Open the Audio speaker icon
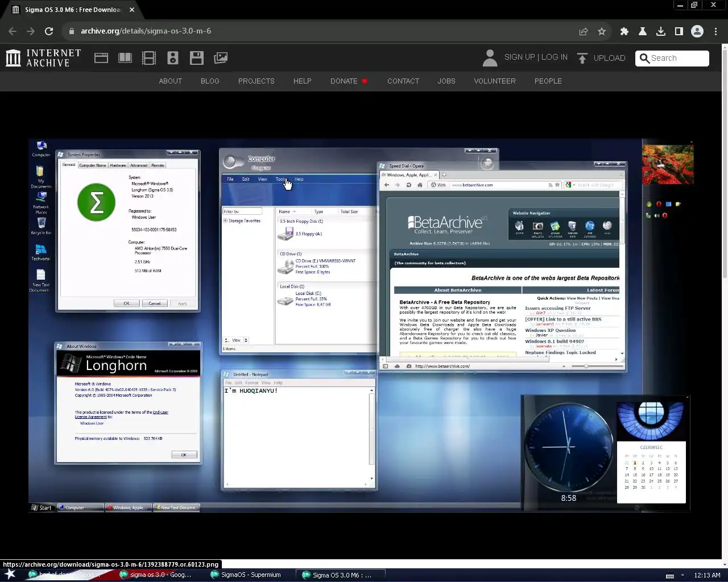This screenshot has height=582, width=728. (173, 58)
